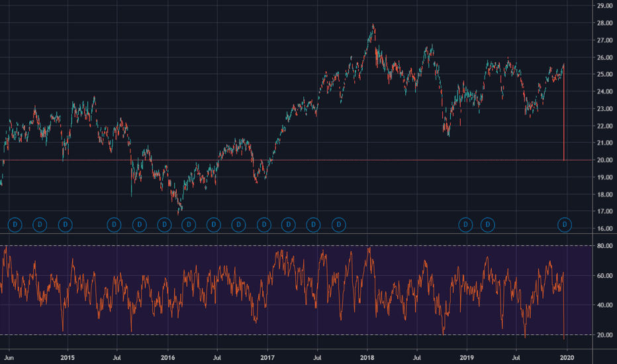
Task: Click the 25.00 price axis label
Action: 605,74
